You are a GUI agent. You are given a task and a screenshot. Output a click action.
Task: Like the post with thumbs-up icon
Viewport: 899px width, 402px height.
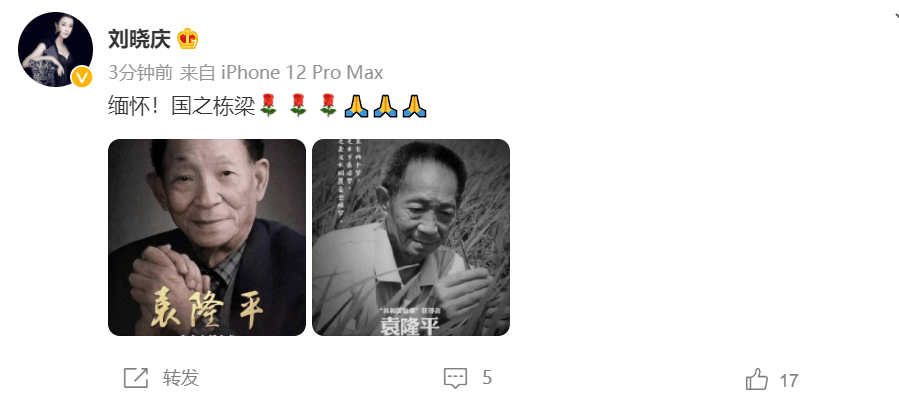point(757,379)
